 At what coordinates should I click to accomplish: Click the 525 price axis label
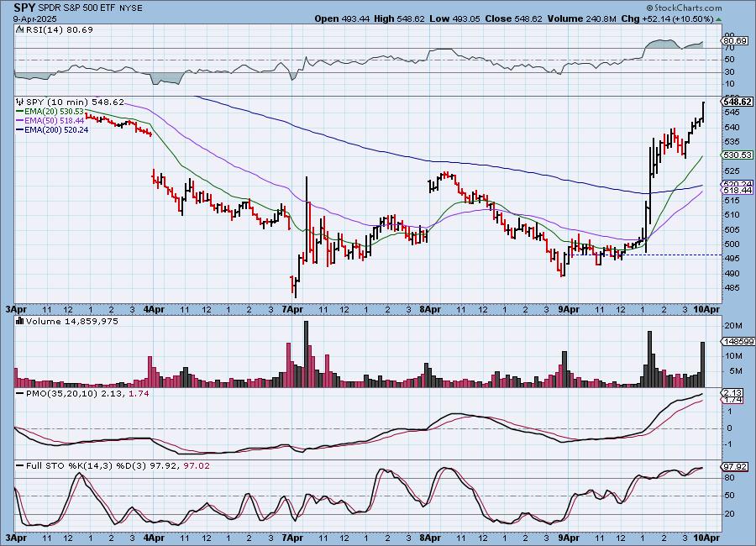[732, 171]
